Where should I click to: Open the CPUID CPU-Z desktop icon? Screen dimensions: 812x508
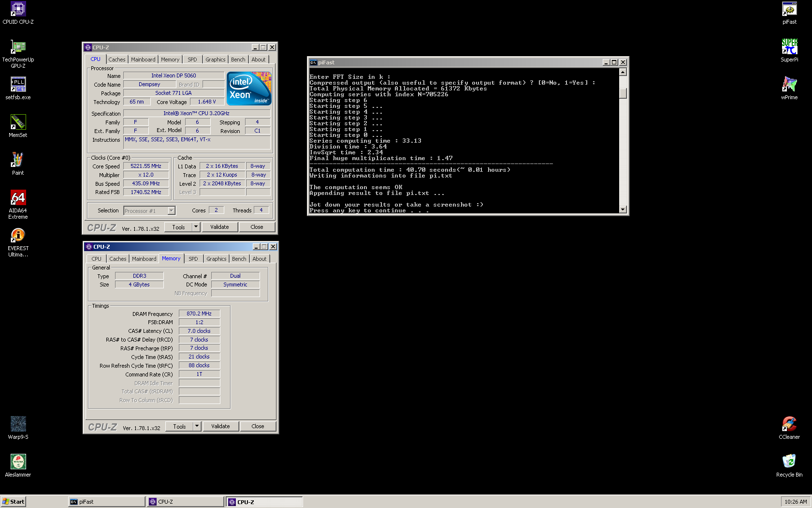tap(18, 13)
